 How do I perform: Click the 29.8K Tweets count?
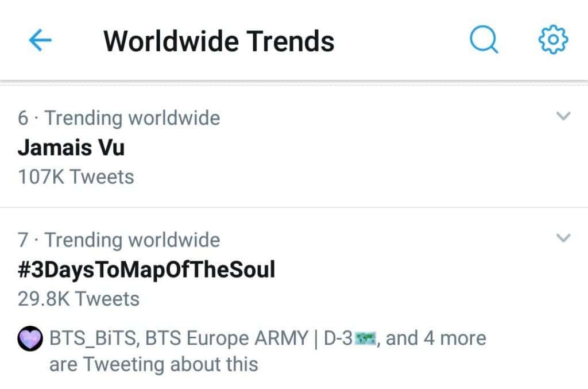[79, 299]
